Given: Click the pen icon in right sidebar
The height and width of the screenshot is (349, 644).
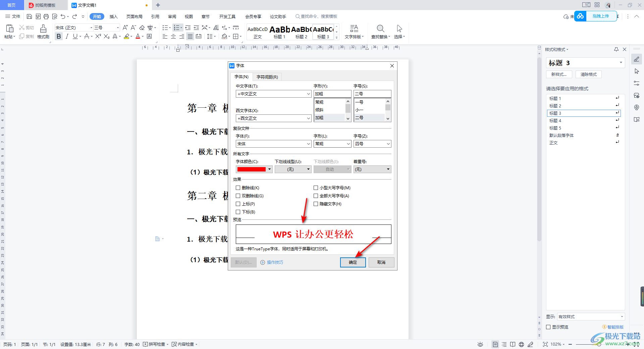Looking at the screenshot, I should (x=637, y=59).
